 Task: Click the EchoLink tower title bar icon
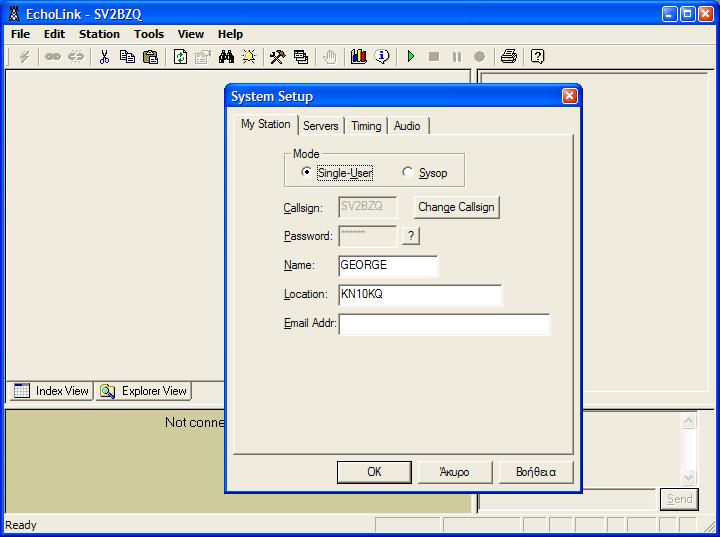14,14
